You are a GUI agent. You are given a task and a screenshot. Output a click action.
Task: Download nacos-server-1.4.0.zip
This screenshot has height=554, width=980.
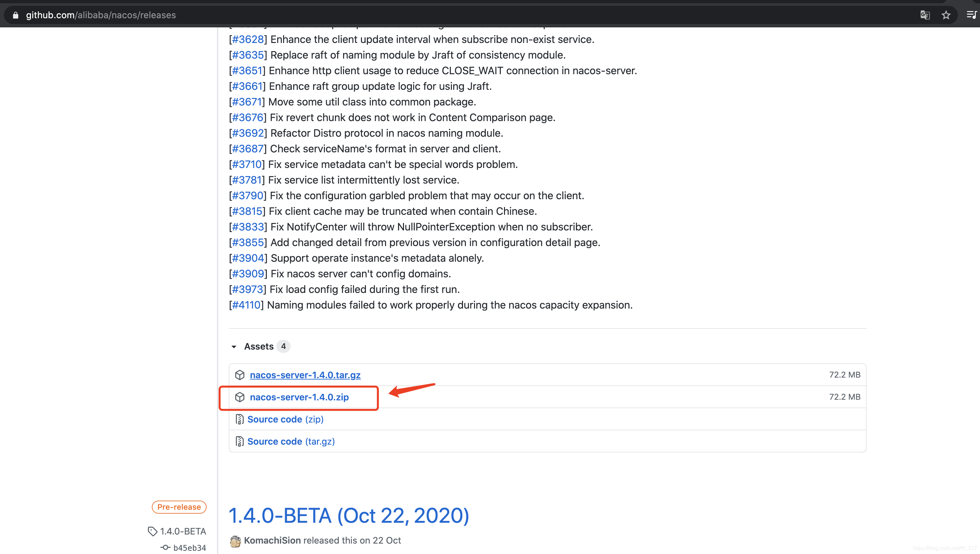pos(299,397)
